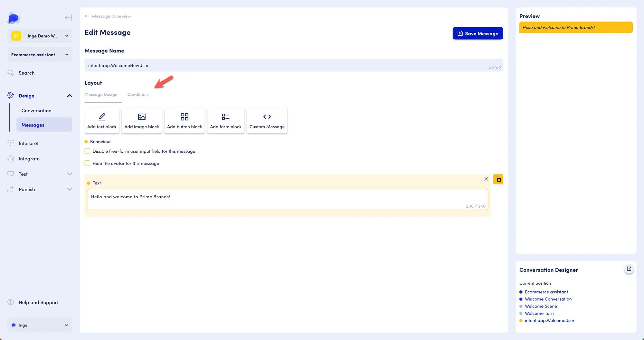Click the Interpret dots icon

(x=11, y=143)
